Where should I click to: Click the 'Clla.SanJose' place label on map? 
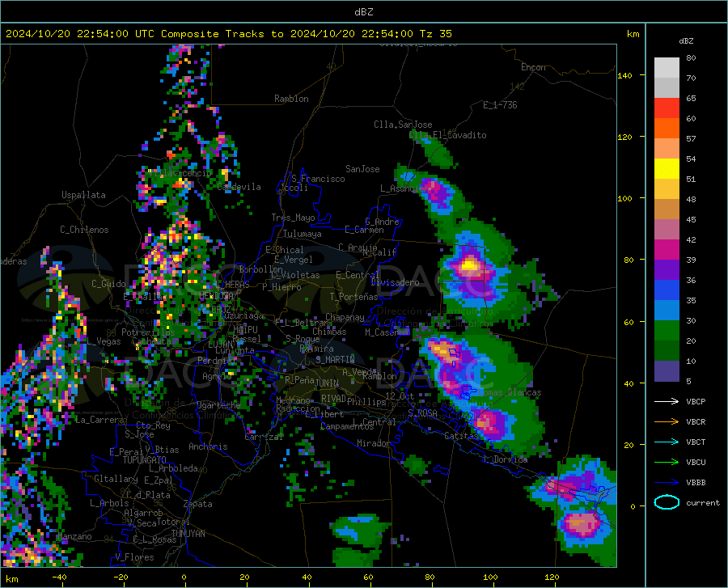click(403, 125)
